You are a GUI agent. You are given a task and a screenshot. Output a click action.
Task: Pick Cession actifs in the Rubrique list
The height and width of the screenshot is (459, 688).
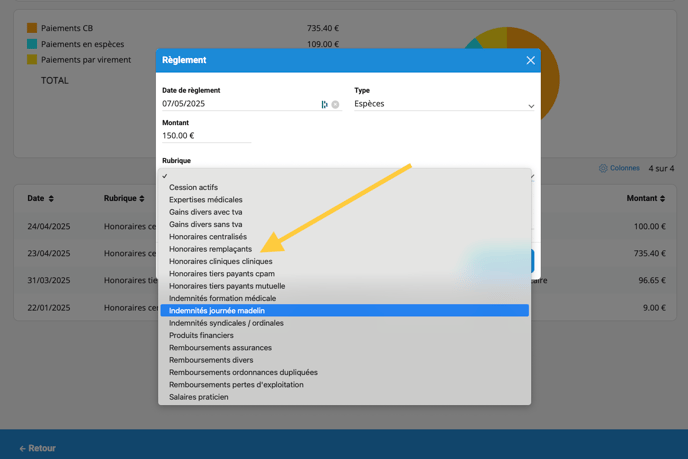click(x=193, y=188)
